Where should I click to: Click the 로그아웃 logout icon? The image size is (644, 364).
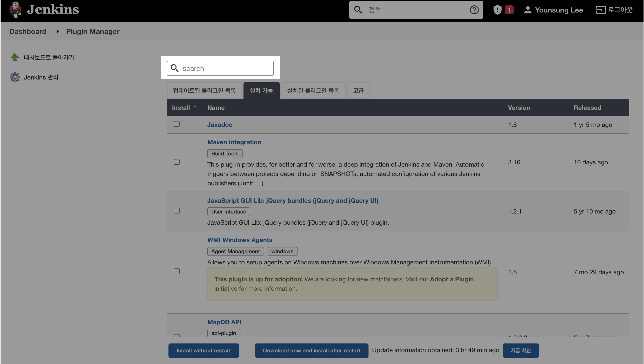[601, 10]
